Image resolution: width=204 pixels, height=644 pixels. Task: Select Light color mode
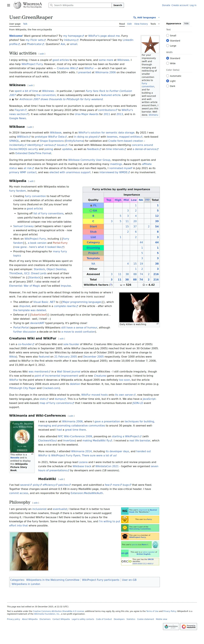(x=167, y=81)
